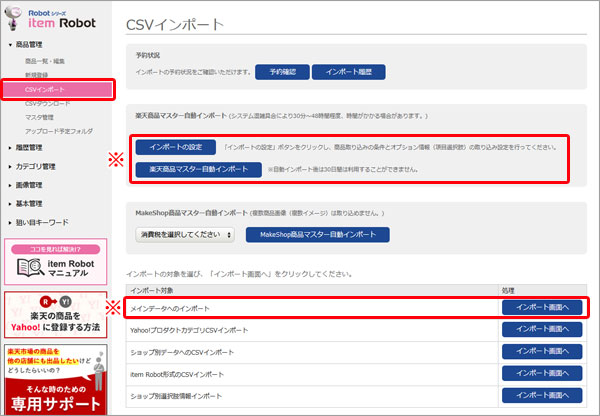Click the インポート履歴 button
This screenshot has width=600, height=416.
pos(348,72)
